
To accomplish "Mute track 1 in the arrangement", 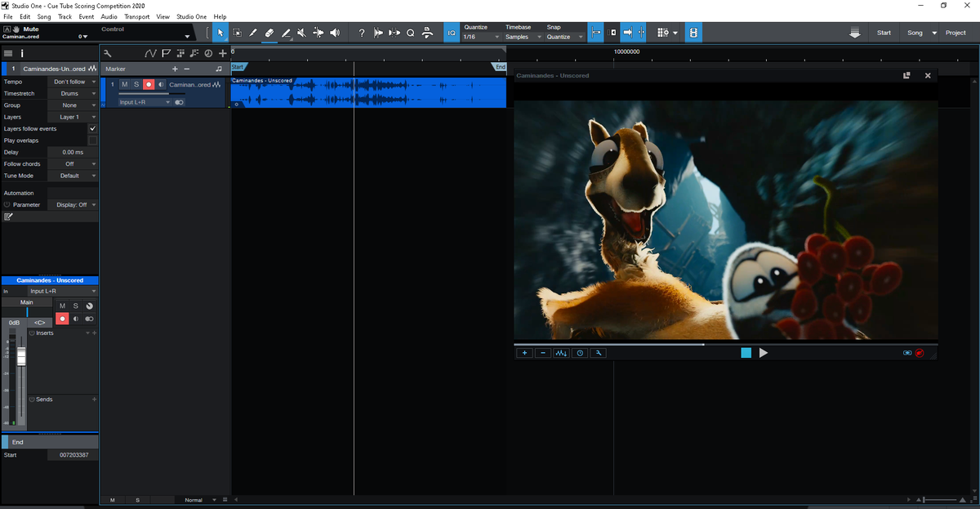I will pyautogui.click(x=124, y=85).
